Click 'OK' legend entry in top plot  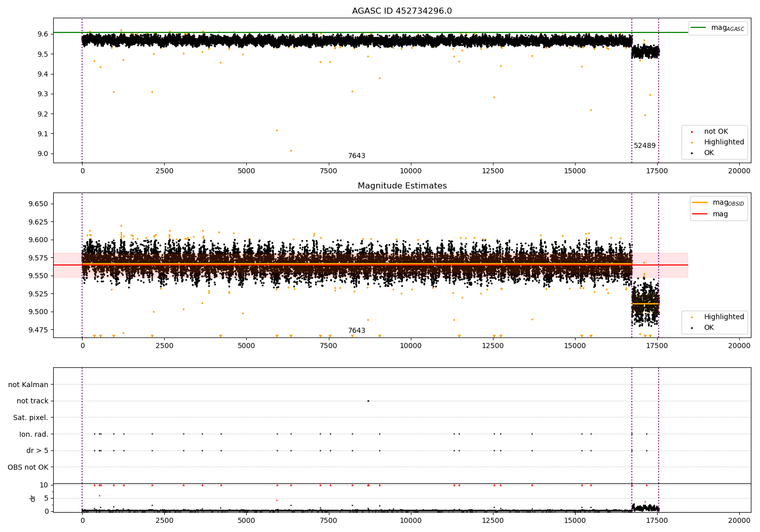click(x=708, y=153)
